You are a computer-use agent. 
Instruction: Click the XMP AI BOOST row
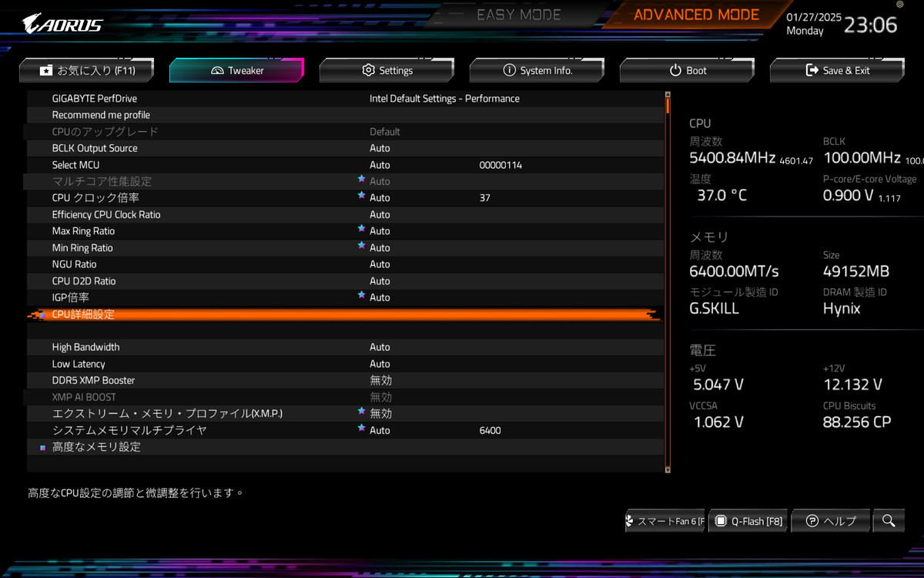345,397
